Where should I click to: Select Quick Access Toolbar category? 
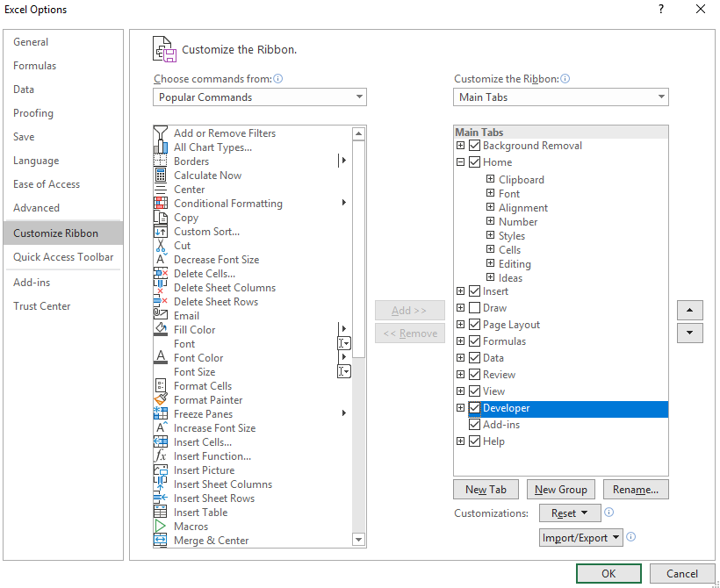click(x=63, y=257)
